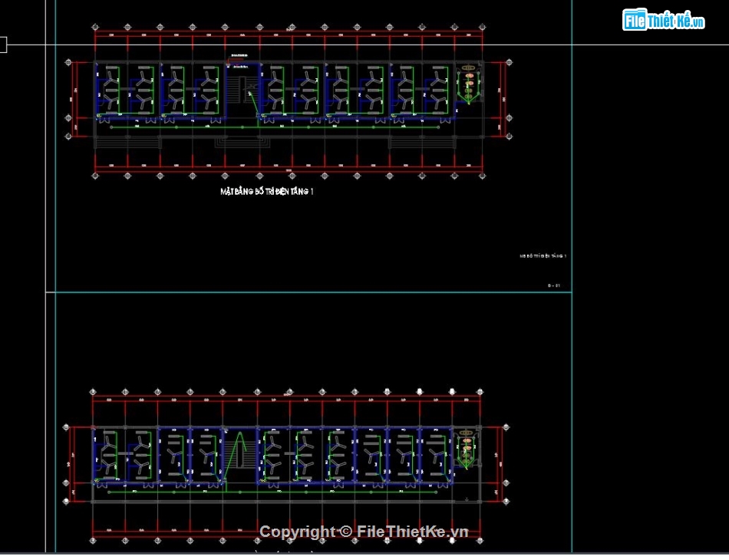Select the sheet number 'Đ - 01'
Viewport: 729px width, 560px height.
(x=554, y=286)
